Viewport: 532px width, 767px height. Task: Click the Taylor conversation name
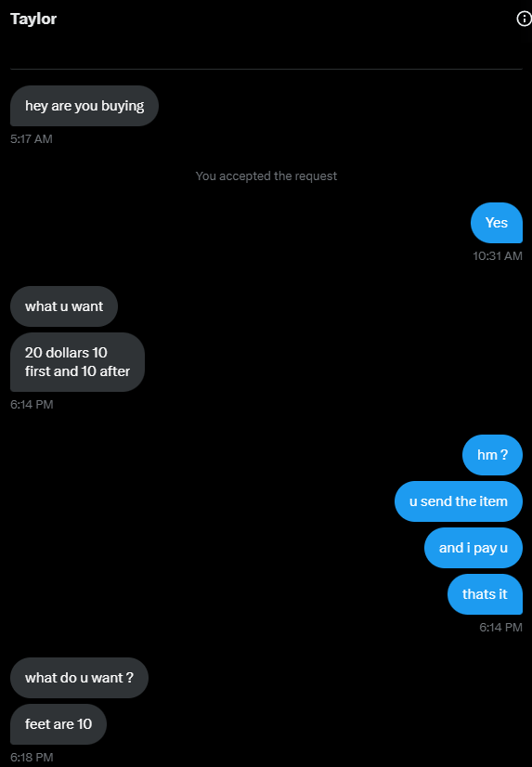[33, 19]
